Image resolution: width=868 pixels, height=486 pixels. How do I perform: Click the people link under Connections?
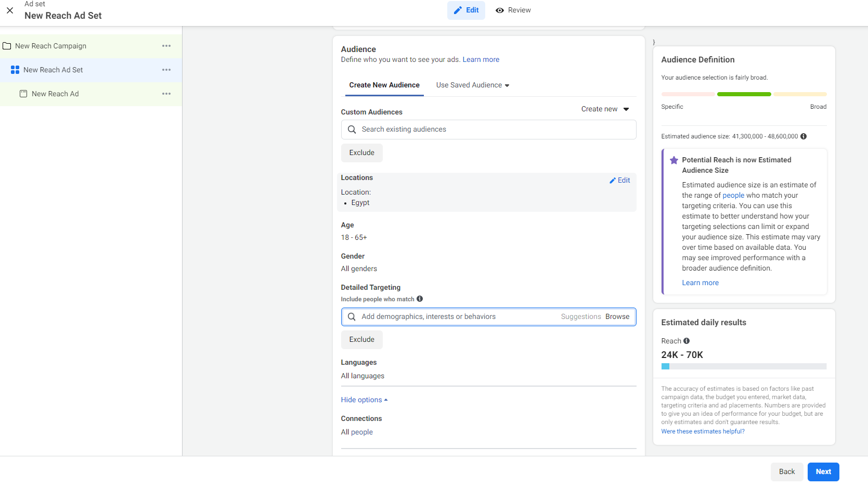[362, 432]
